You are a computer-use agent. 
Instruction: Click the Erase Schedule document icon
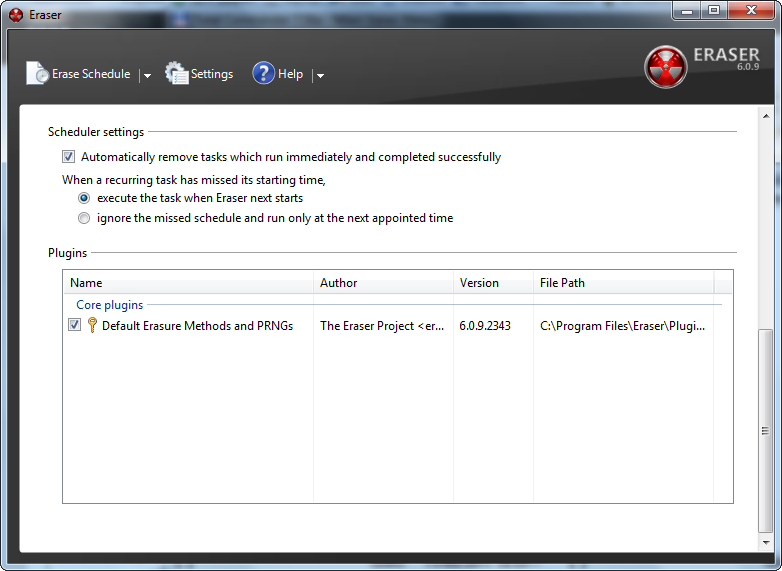click(37, 73)
